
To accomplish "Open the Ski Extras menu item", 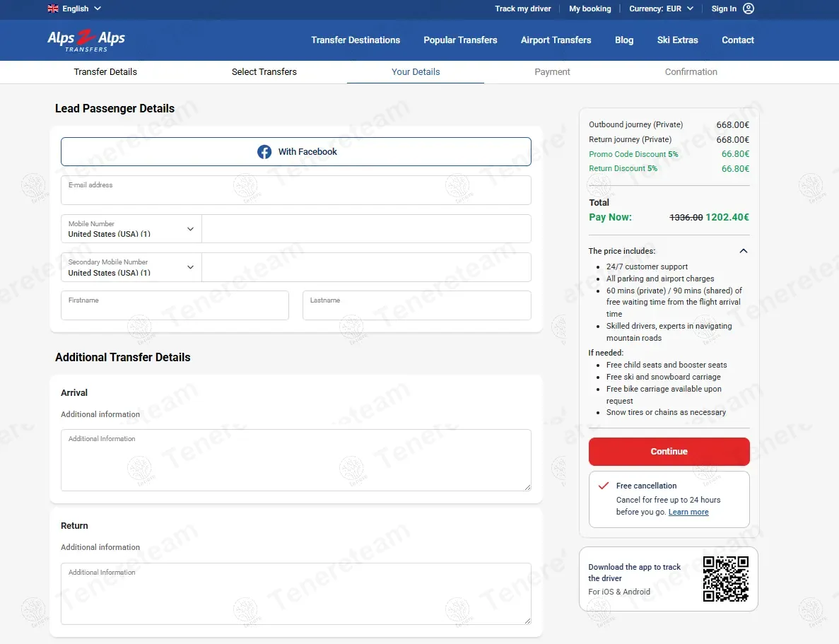I will (677, 40).
